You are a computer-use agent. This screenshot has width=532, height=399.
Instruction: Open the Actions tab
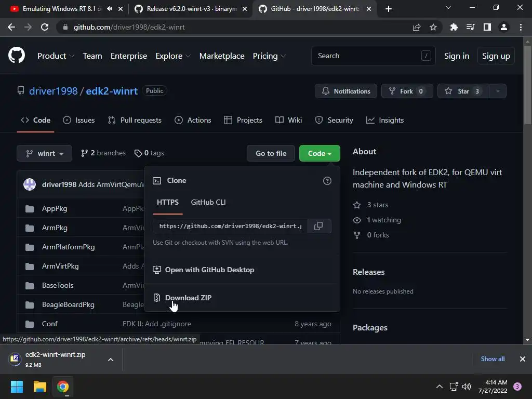pyautogui.click(x=193, y=120)
